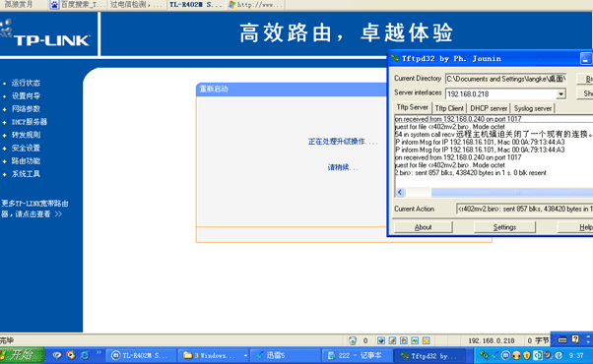Viewport: 593px width, 364px height.
Task: Click the globe icon in the browser status bar
Action: 381,340
